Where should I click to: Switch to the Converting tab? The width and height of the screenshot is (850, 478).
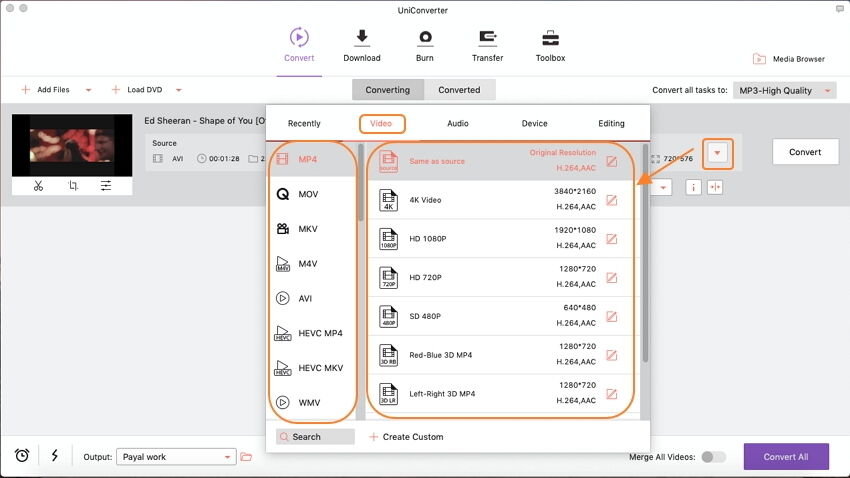388,90
